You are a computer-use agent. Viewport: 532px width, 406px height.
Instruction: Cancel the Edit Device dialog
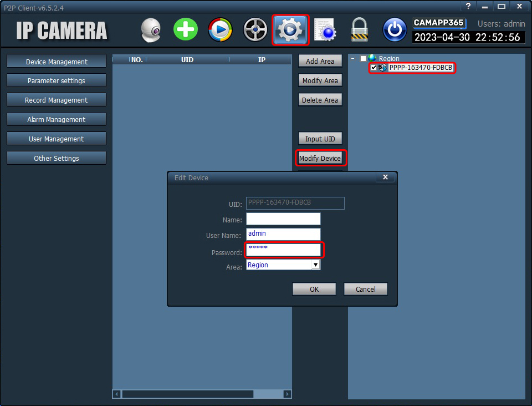pos(365,289)
